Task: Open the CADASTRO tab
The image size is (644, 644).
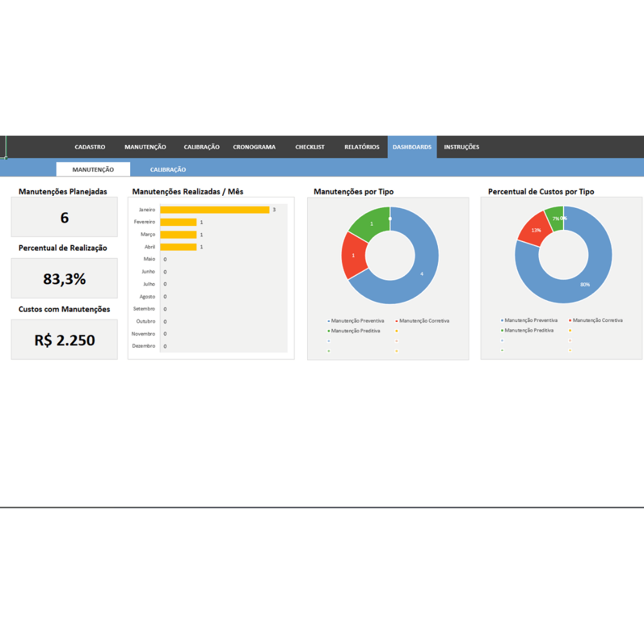Action: pos(90,147)
